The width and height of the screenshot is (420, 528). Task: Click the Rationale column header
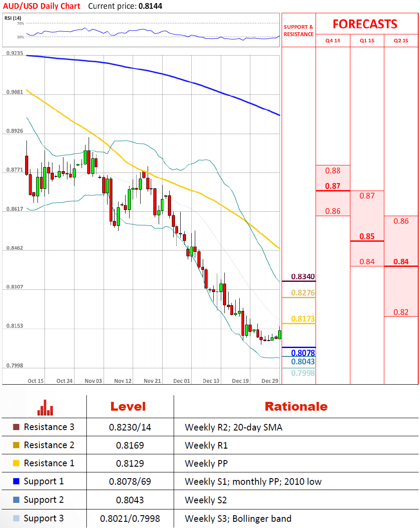tap(296, 406)
